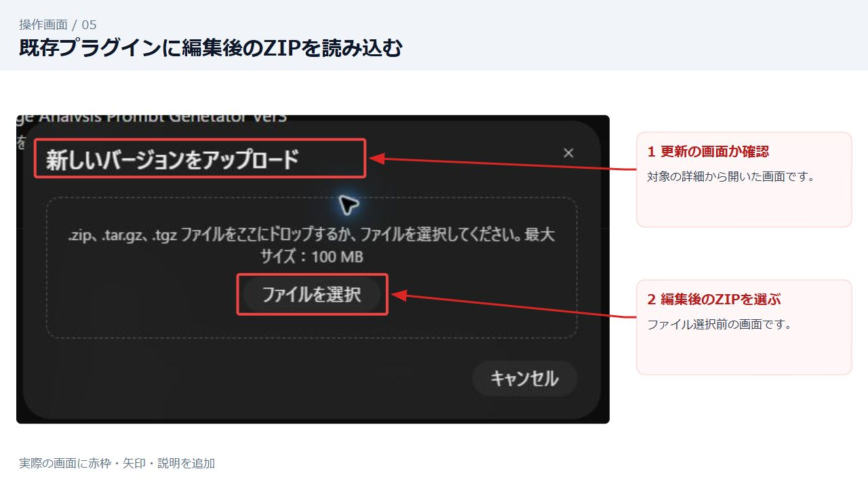The width and height of the screenshot is (868, 488).
Task: Click the 新しいバージョンをアップロード dialog title
Action: 172,160
